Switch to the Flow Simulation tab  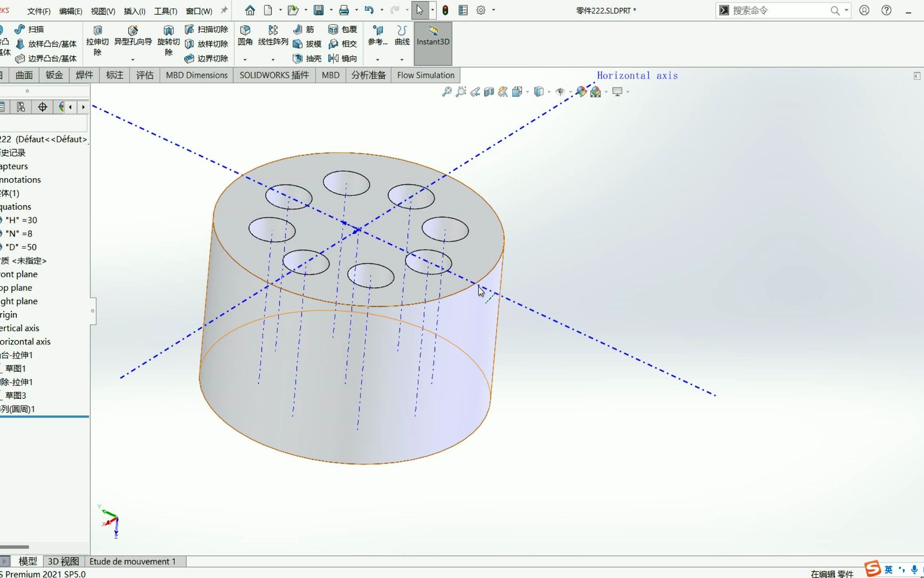coord(425,75)
